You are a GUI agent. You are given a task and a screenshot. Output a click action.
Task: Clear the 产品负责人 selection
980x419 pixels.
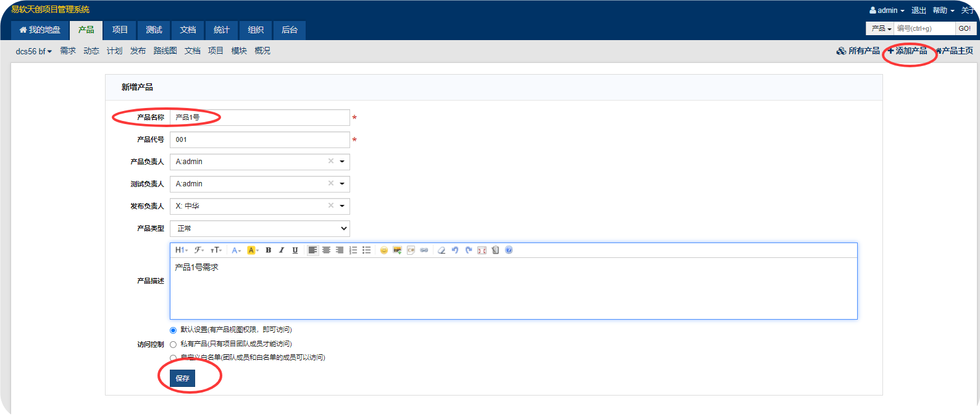click(x=331, y=161)
